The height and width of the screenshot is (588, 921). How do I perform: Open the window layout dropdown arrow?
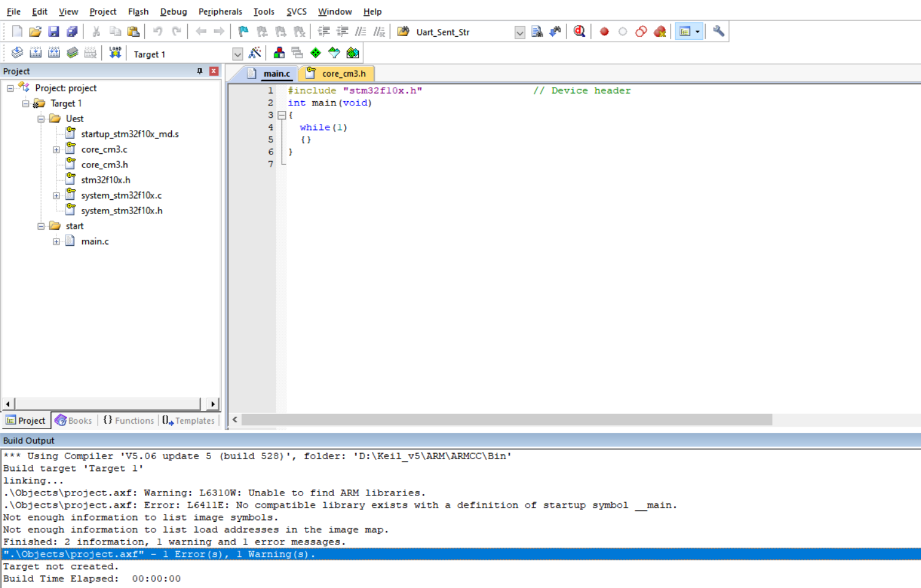tap(698, 32)
